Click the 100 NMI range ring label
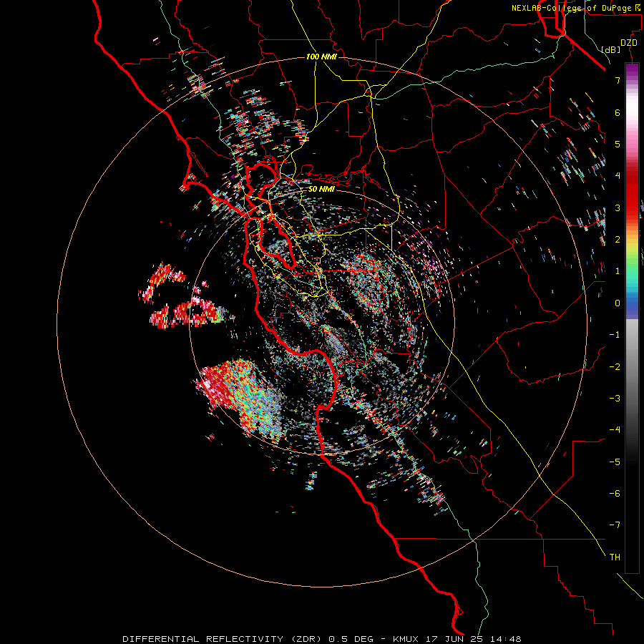 321,57
